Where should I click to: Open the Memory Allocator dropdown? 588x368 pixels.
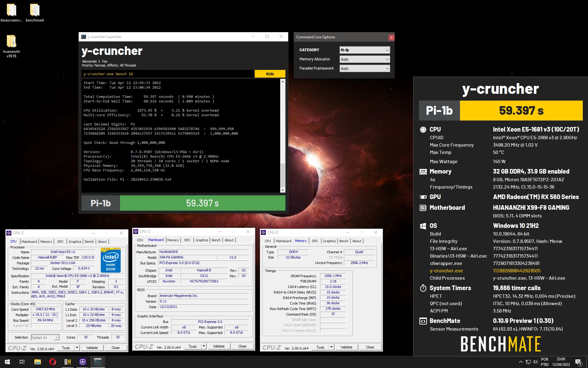365,59
